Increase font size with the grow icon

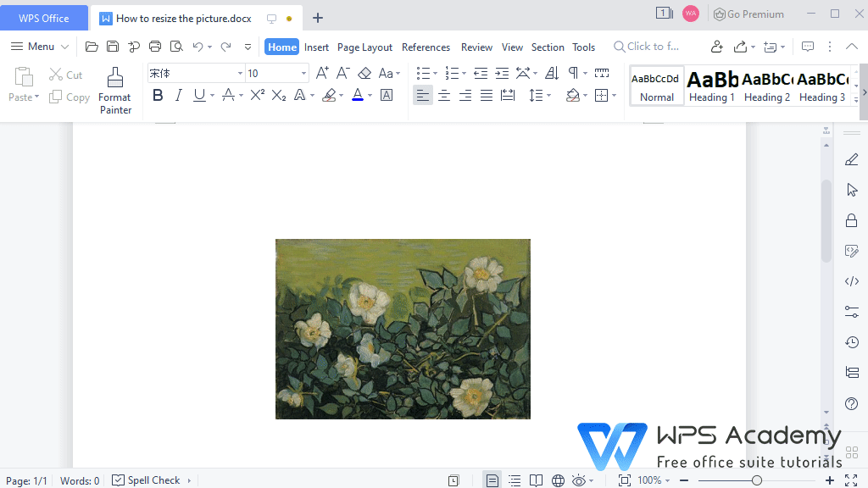(x=322, y=73)
